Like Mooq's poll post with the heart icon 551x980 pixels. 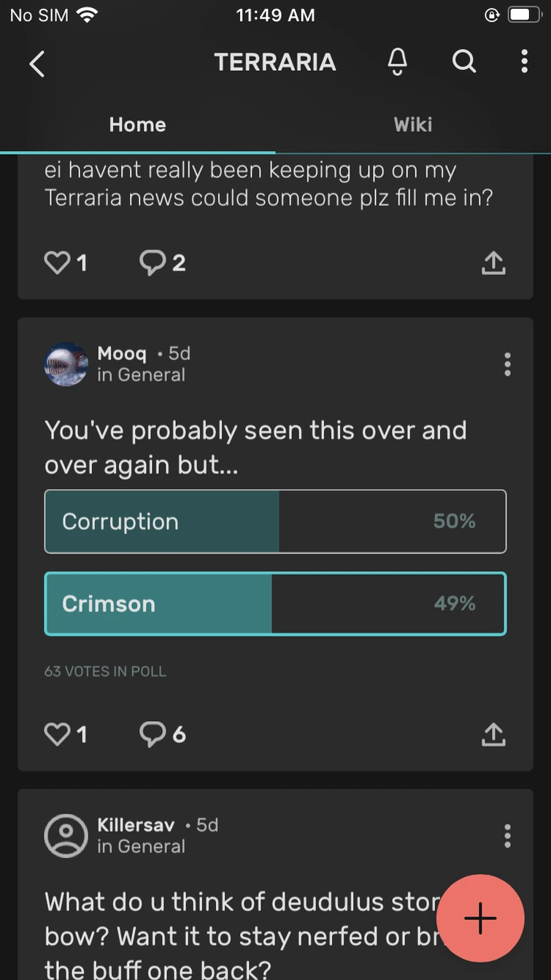click(57, 734)
